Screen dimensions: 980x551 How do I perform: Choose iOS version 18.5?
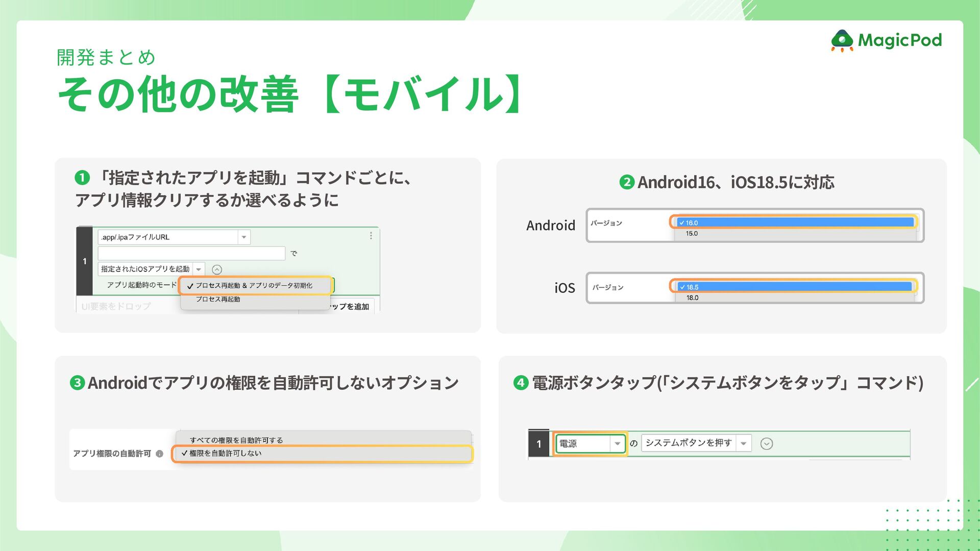tap(794, 287)
